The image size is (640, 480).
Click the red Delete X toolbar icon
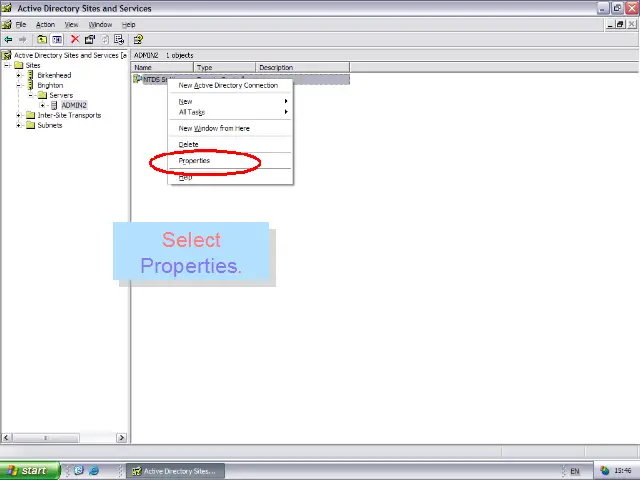coord(75,39)
